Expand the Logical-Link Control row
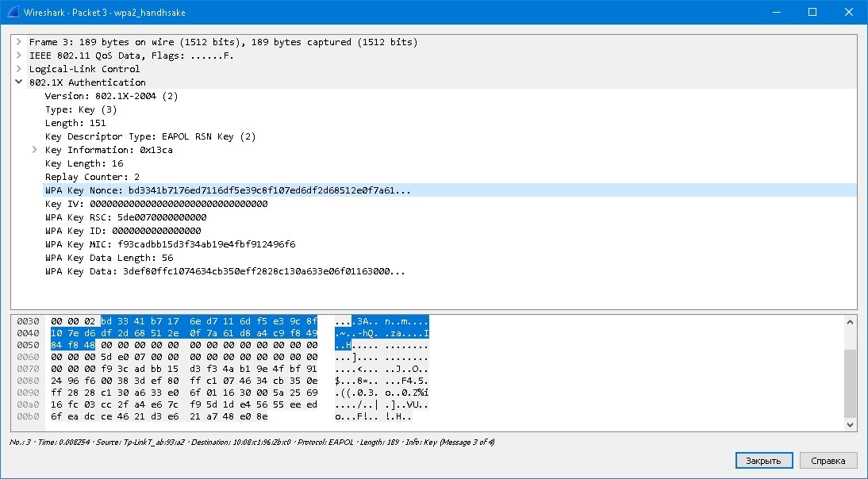The width and height of the screenshot is (868, 479). [x=19, y=68]
